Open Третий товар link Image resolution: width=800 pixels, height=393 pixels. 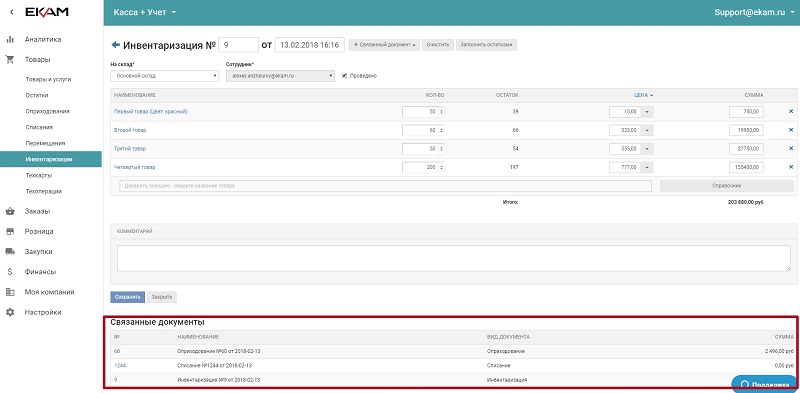pyautogui.click(x=130, y=149)
